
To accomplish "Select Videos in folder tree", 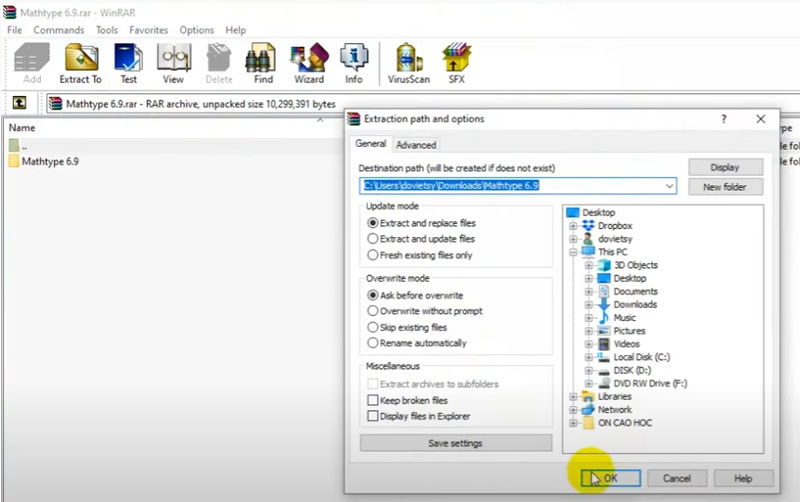I will 627,344.
